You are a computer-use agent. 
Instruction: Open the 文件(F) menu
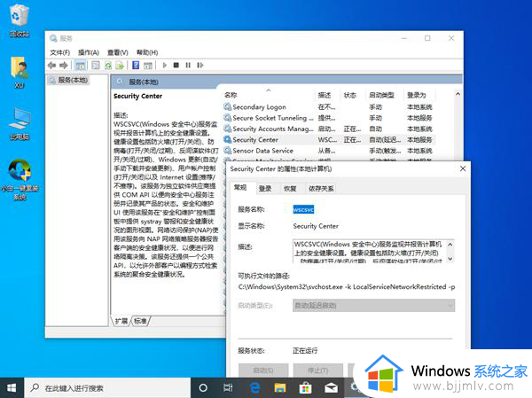coord(60,52)
